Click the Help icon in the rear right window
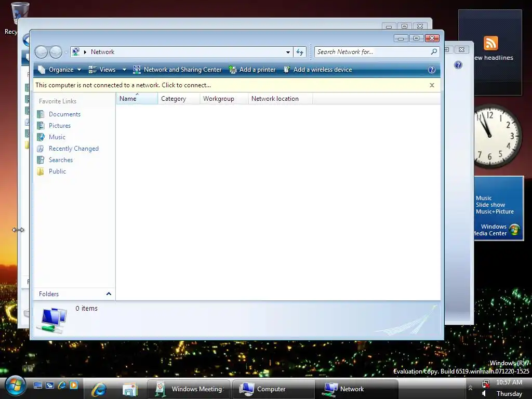Screen dimensions: 532x399 tap(458, 65)
